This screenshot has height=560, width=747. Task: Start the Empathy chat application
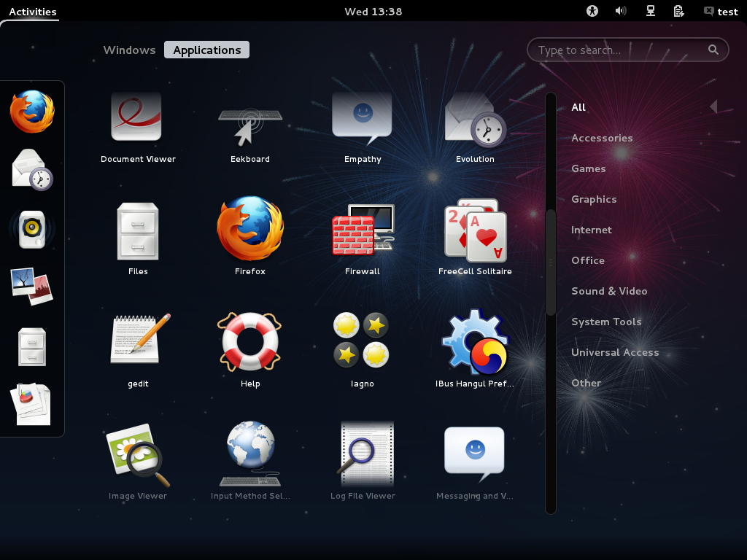[363, 127]
